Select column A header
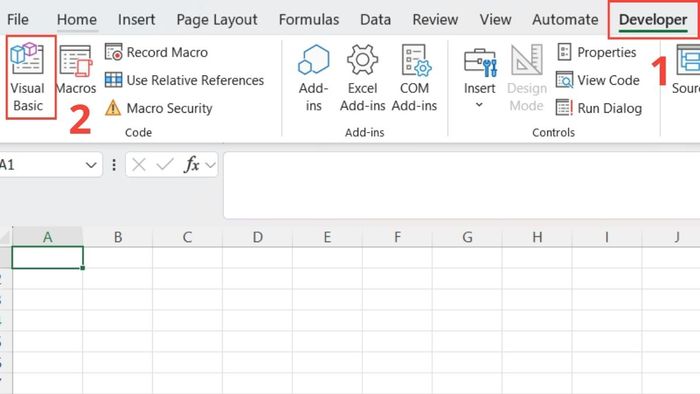 [47, 237]
